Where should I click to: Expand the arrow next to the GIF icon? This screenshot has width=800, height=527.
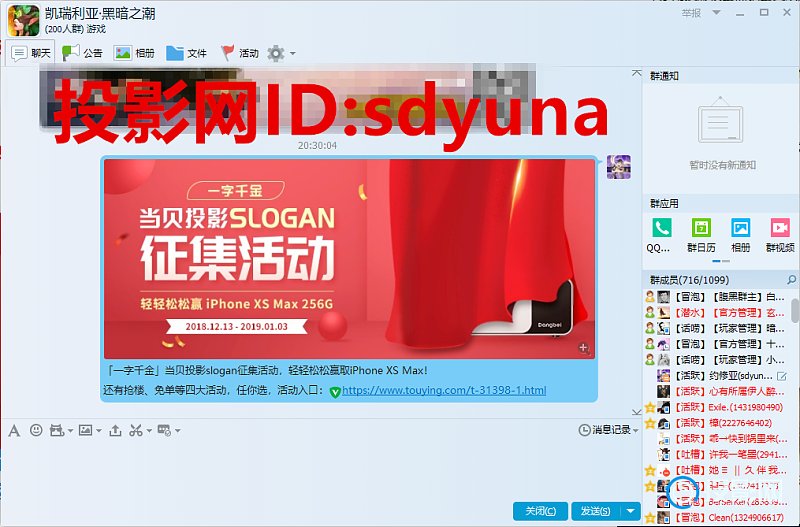[x=70, y=431]
